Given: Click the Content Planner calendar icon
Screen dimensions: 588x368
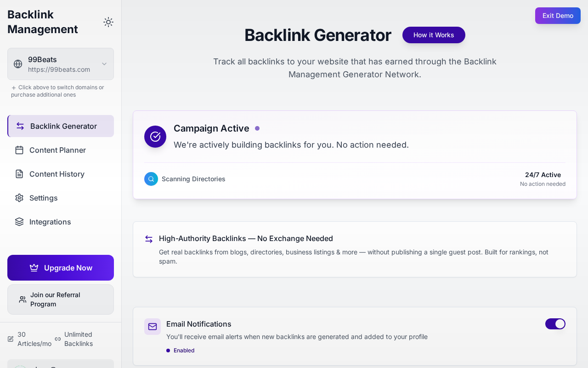Looking at the screenshot, I should [x=19, y=150].
